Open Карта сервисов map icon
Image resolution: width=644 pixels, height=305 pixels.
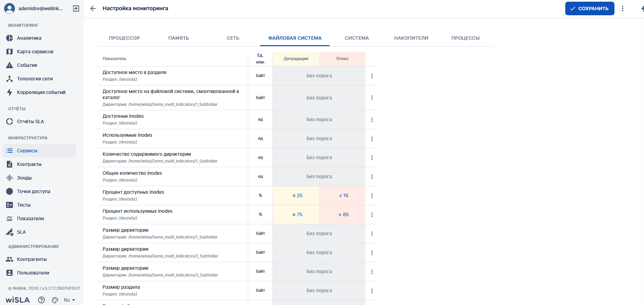pos(10,52)
